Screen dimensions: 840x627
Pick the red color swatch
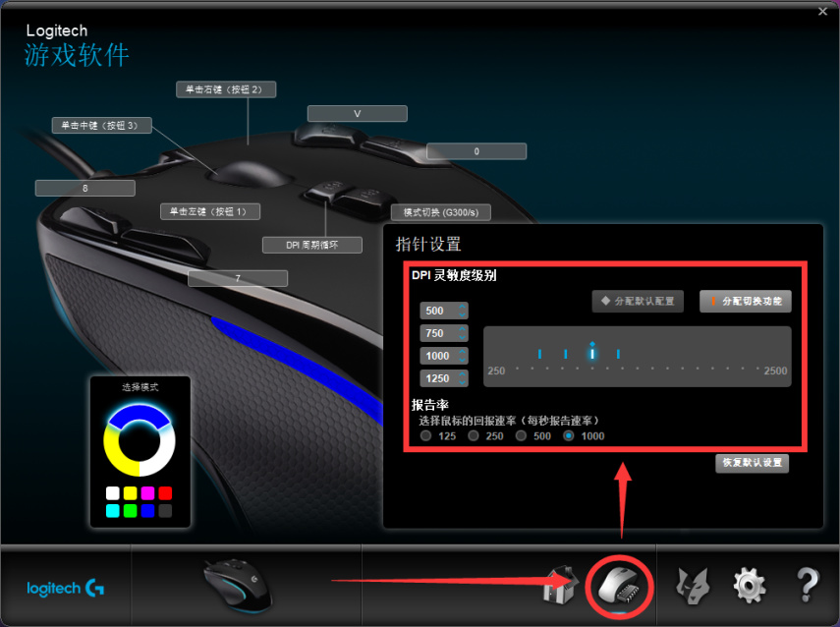click(165, 493)
